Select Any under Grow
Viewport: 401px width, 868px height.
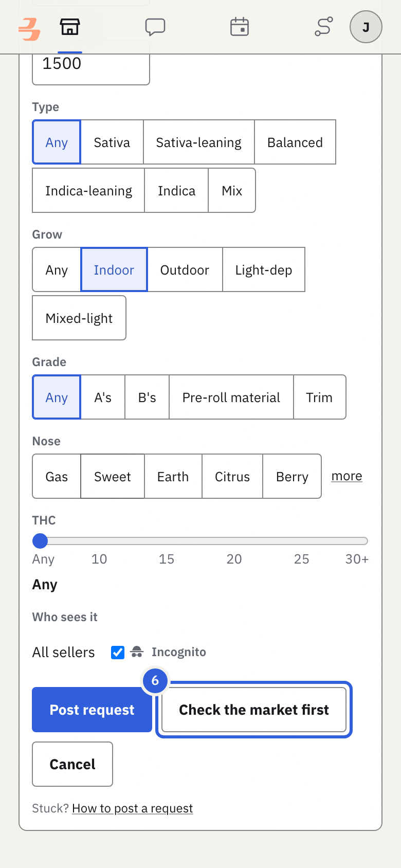click(x=57, y=270)
